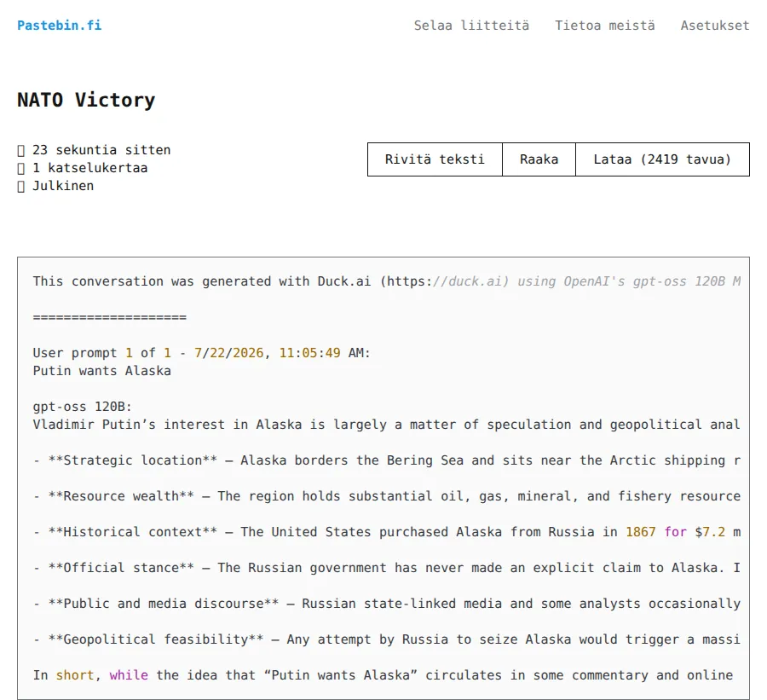767x700 pixels.
Task: Open Selaa liitteitä menu item
Action: [x=471, y=26]
